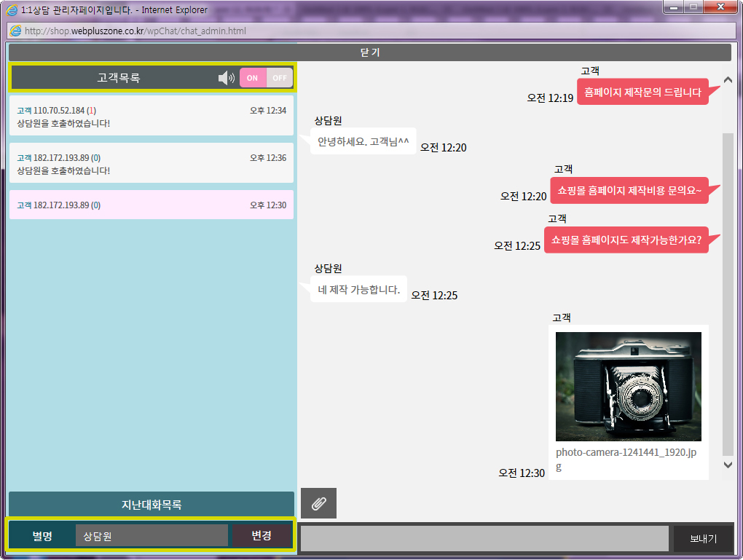The image size is (743, 560).
Task: Select highlighted customer entry at 오후 12:30
Action: (152, 205)
